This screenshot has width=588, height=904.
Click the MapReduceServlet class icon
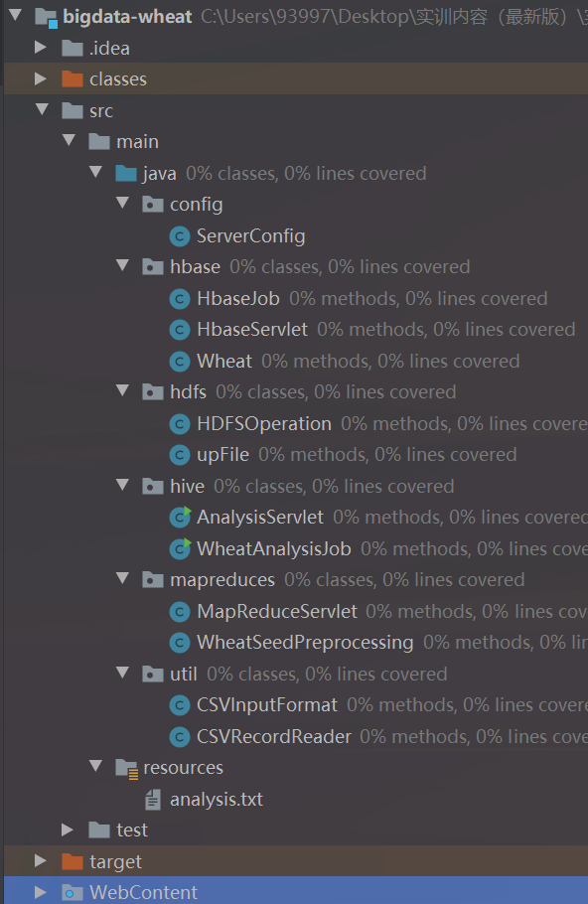tap(180, 611)
